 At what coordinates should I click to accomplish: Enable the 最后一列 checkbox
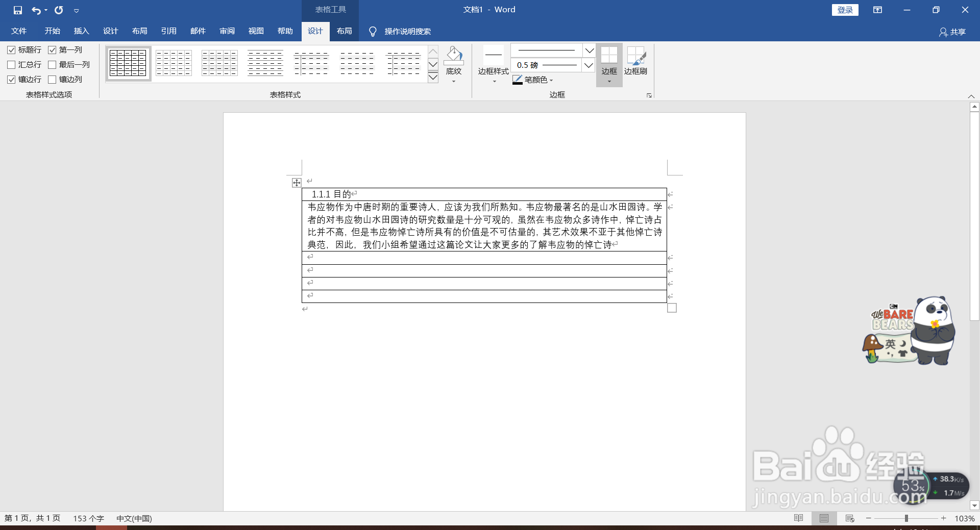pos(52,65)
